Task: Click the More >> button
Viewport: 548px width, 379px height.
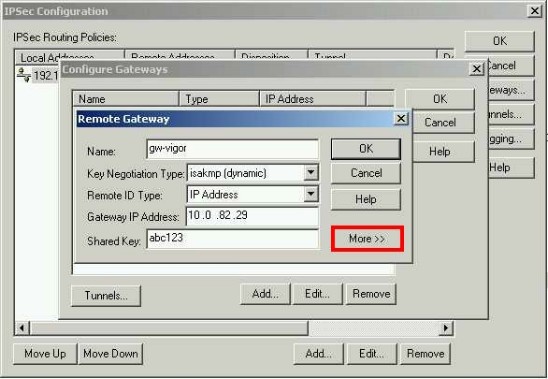Action: [x=367, y=239]
